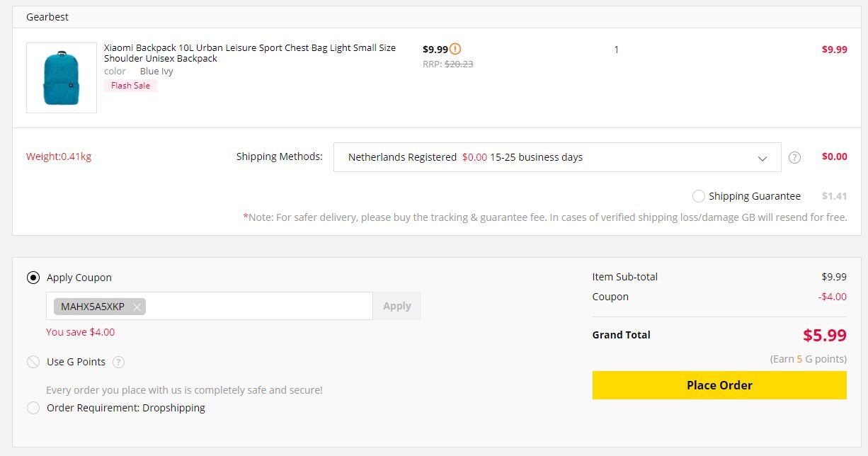Viewport: 868px width, 456px height.
Task: Select the Apply Coupon radio button
Action: [x=33, y=278]
